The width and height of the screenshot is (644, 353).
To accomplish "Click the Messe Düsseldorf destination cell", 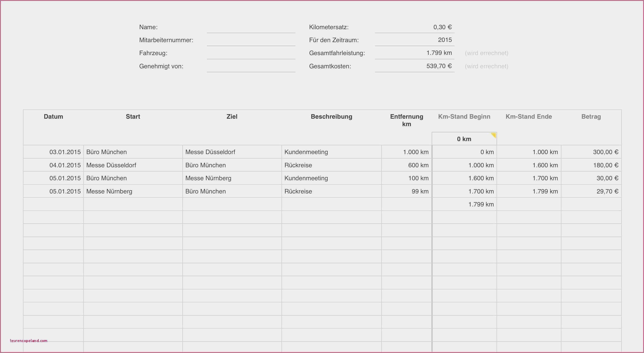I will click(x=210, y=152).
